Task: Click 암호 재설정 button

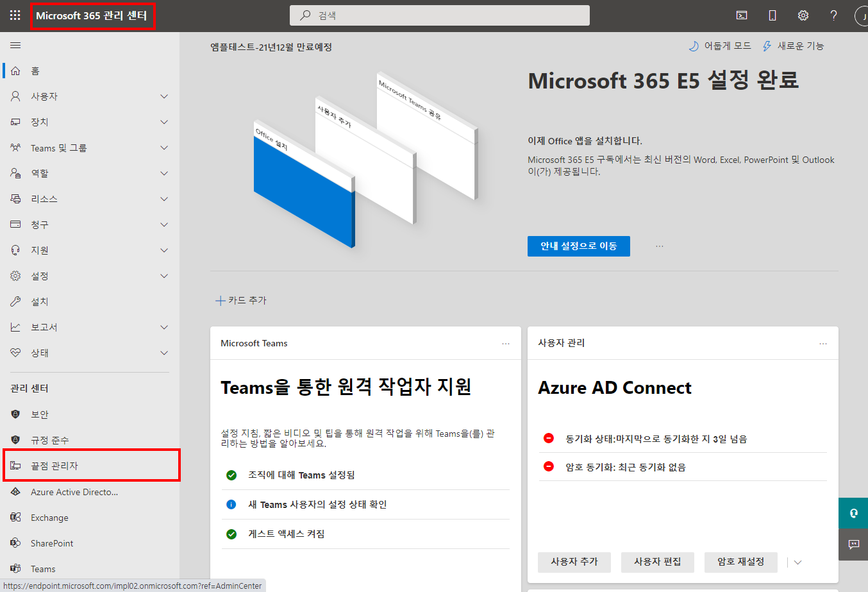Action: tap(741, 562)
